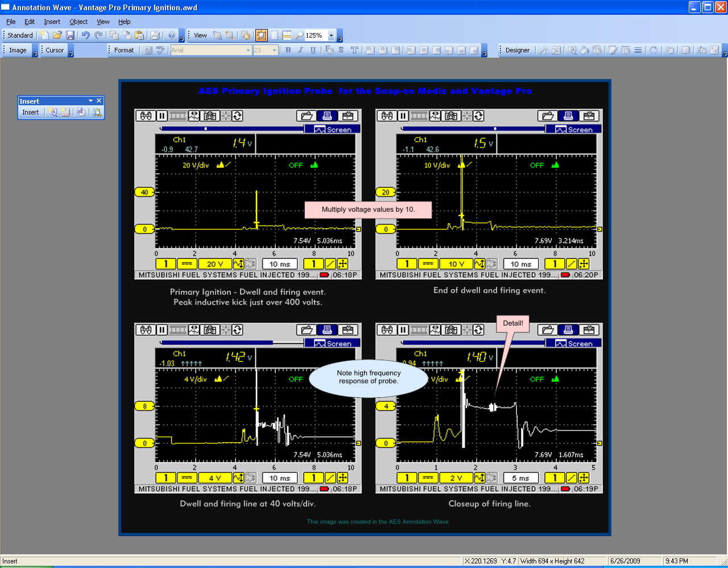This screenshot has height=568, width=728.
Task: Click the magnifier clipboard icon in Insert panel
Action: click(97, 113)
